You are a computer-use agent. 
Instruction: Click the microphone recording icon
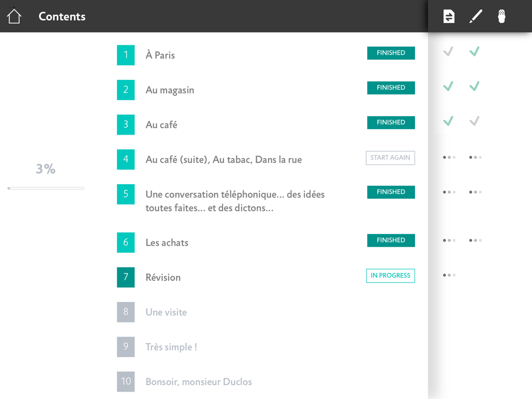point(501,16)
